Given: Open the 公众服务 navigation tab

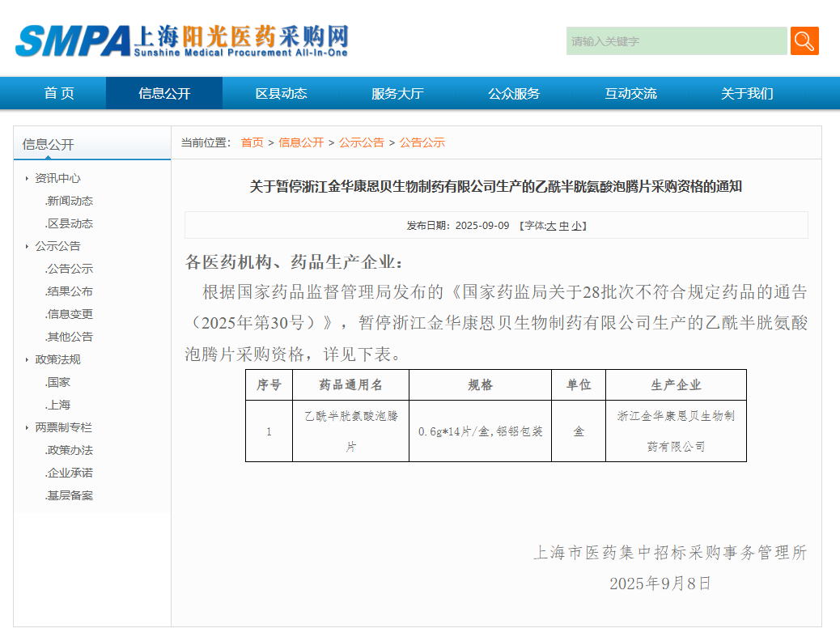Looking at the screenshot, I should [x=514, y=93].
